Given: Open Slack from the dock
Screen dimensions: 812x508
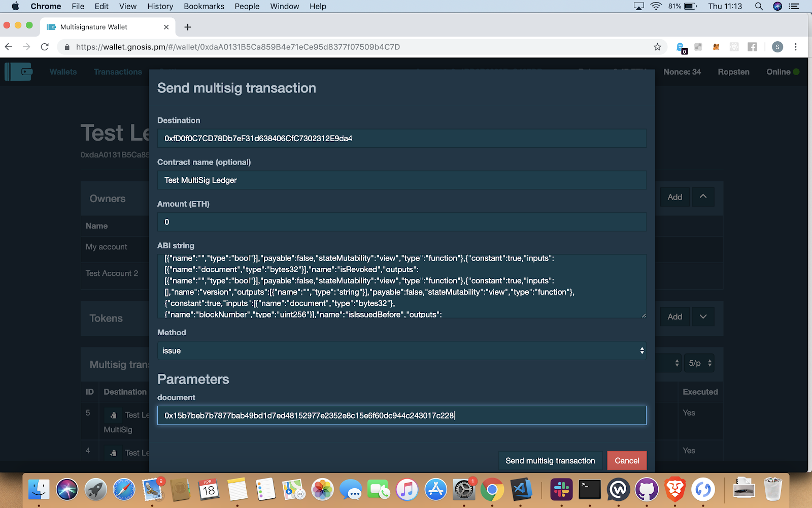Looking at the screenshot, I should point(561,490).
